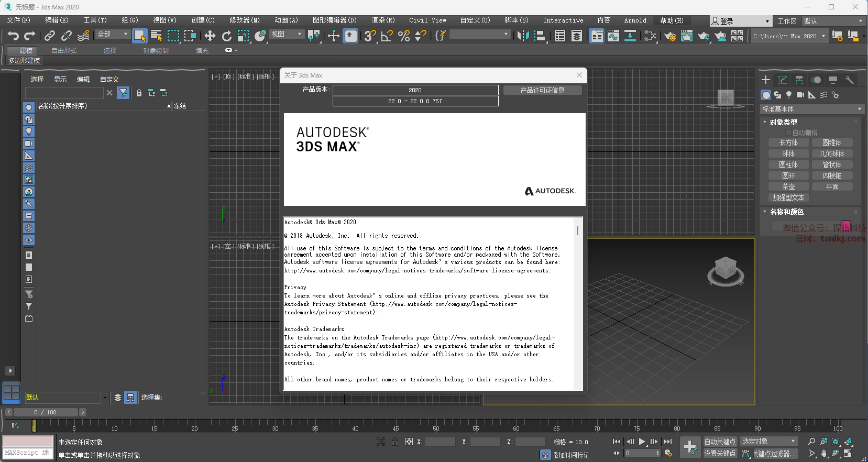Viewport: 868px width, 462px height.
Task: Open the Modify panel tab icon
Action: point(782,80)
